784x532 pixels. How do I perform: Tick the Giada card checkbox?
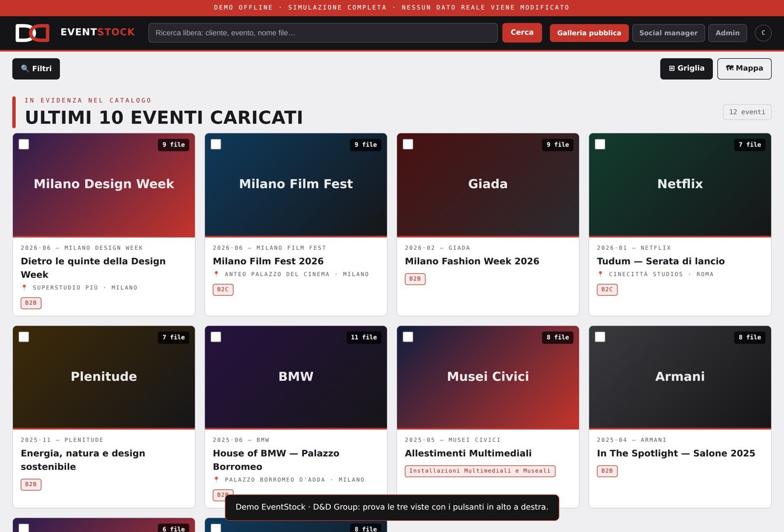pyautogui.click(x=408, y=144)
